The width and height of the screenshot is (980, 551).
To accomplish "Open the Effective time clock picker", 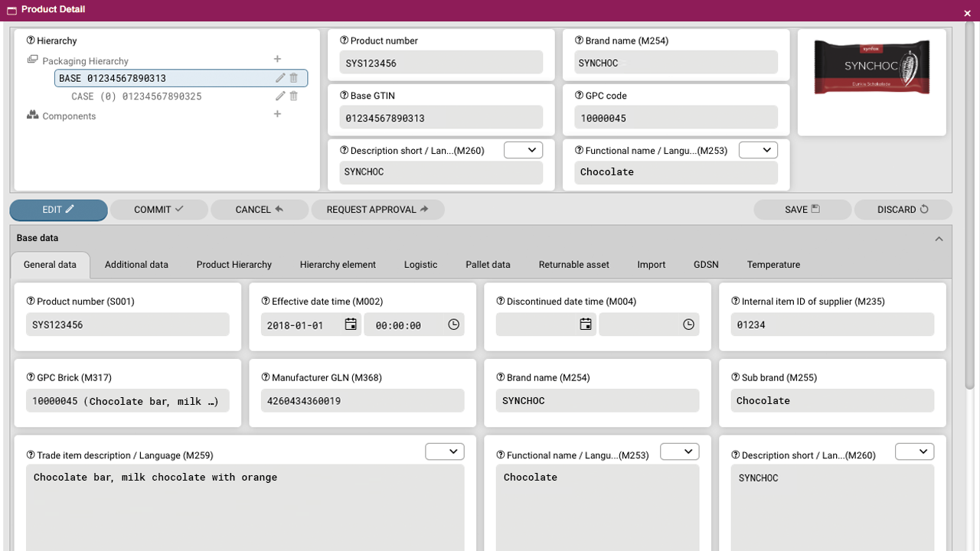I will pos(454,324).
